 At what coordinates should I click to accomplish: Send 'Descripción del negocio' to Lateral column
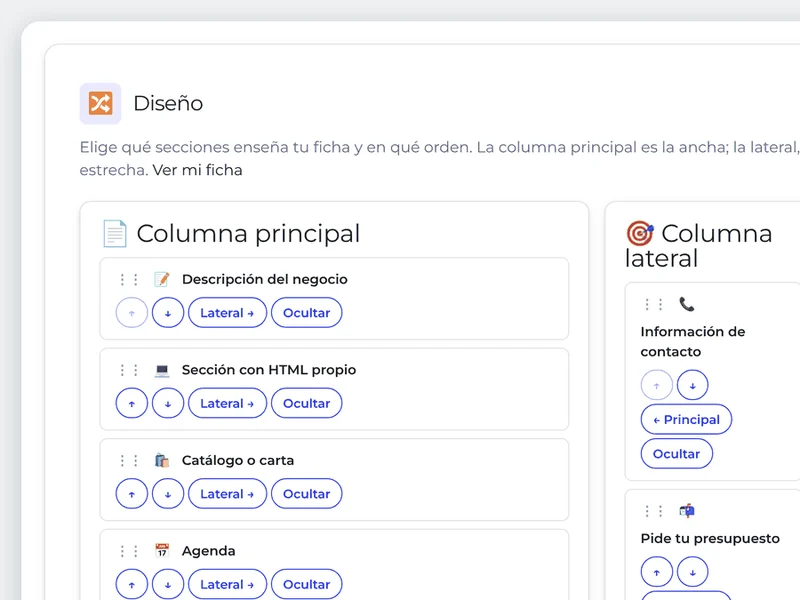[x=227, y=313]
